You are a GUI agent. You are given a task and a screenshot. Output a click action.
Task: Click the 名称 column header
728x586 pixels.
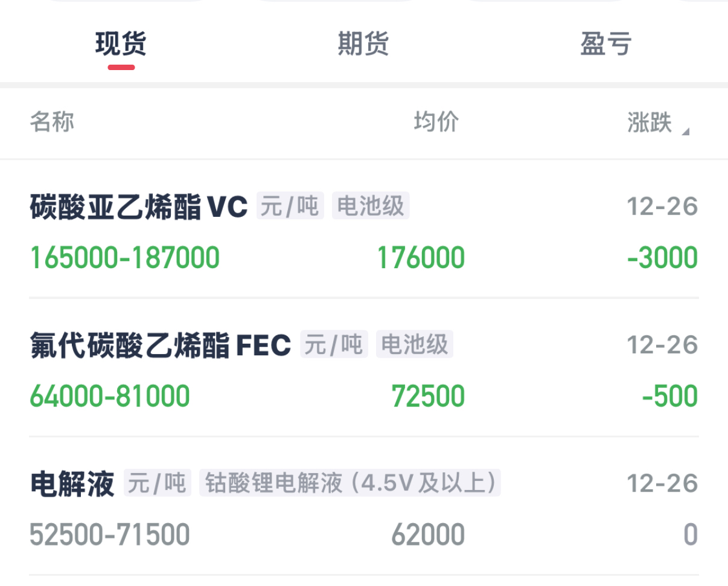[52, 122]
